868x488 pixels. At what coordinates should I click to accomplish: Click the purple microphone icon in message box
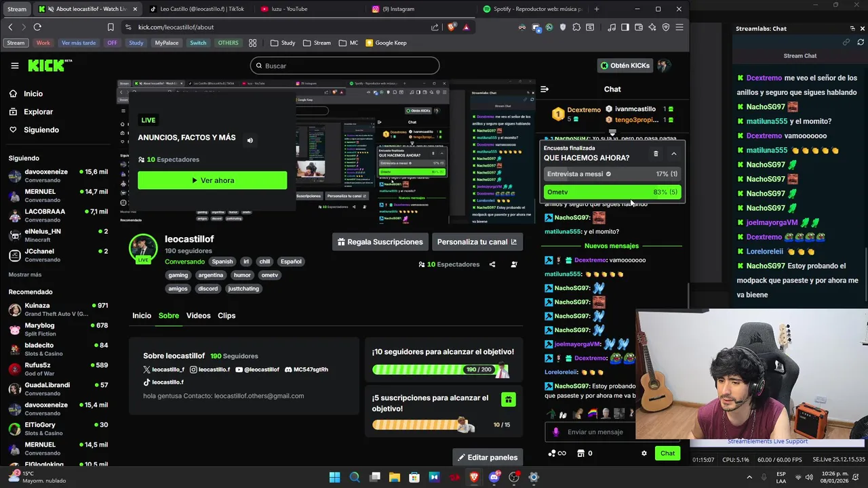click(556, 432)
